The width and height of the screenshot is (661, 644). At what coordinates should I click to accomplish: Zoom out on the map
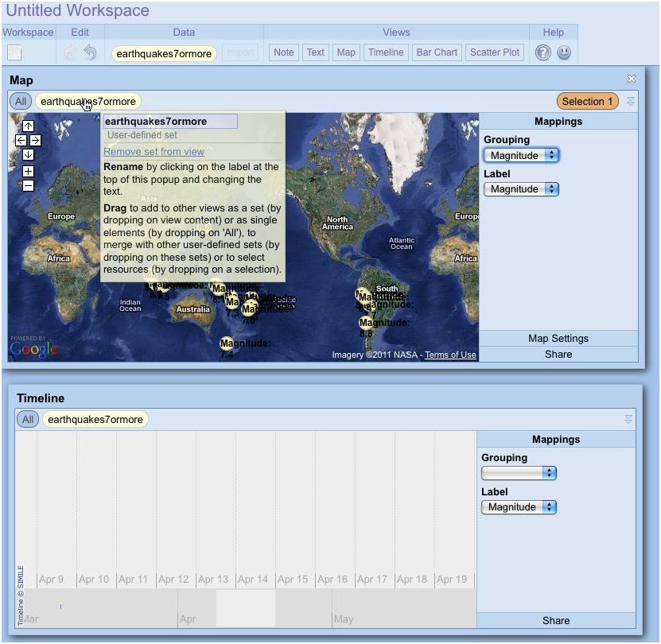[x=28, y=185]
